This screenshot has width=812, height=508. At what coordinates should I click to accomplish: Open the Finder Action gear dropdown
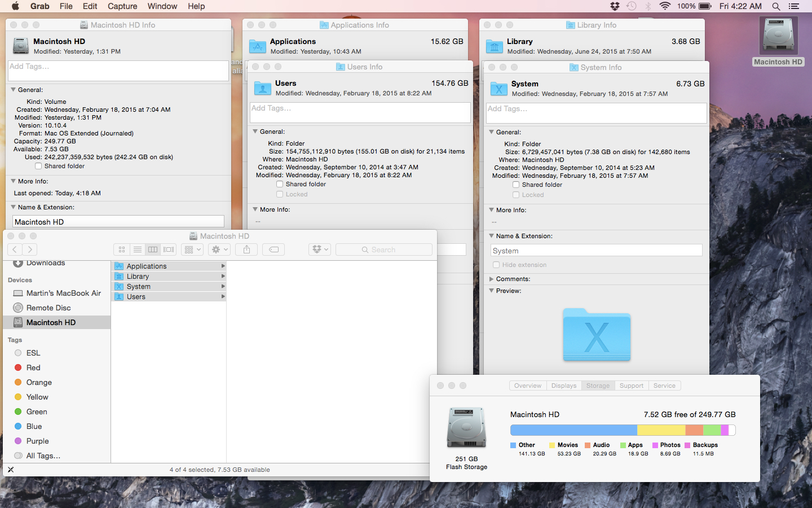(219, 249)
